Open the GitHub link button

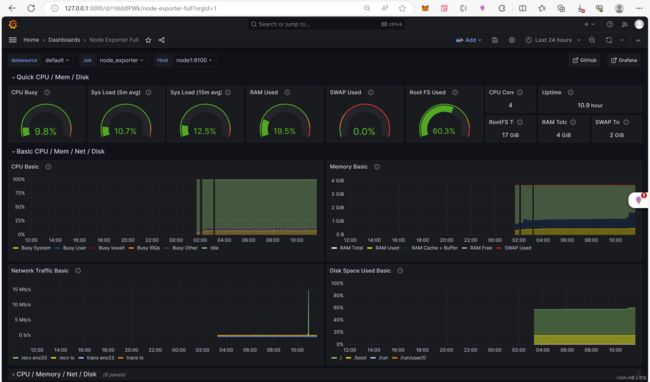(585, 60)
